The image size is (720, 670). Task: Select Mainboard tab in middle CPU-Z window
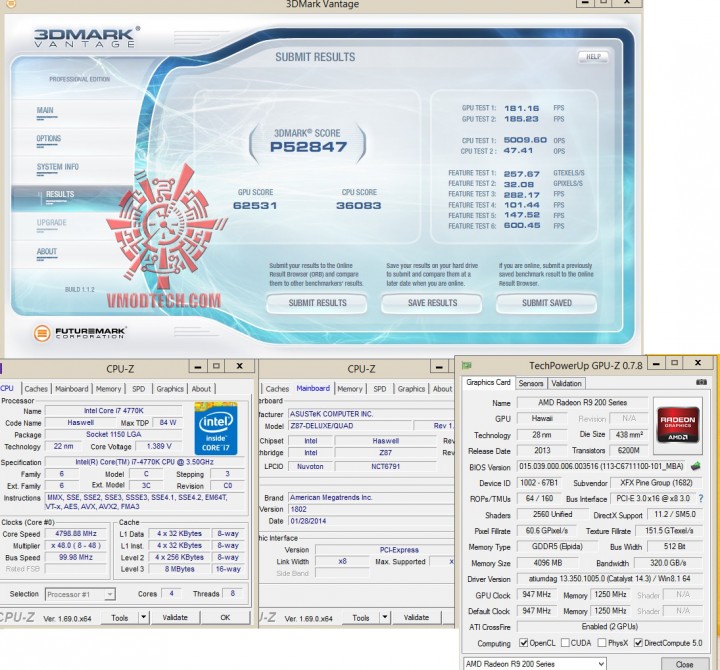313,388
